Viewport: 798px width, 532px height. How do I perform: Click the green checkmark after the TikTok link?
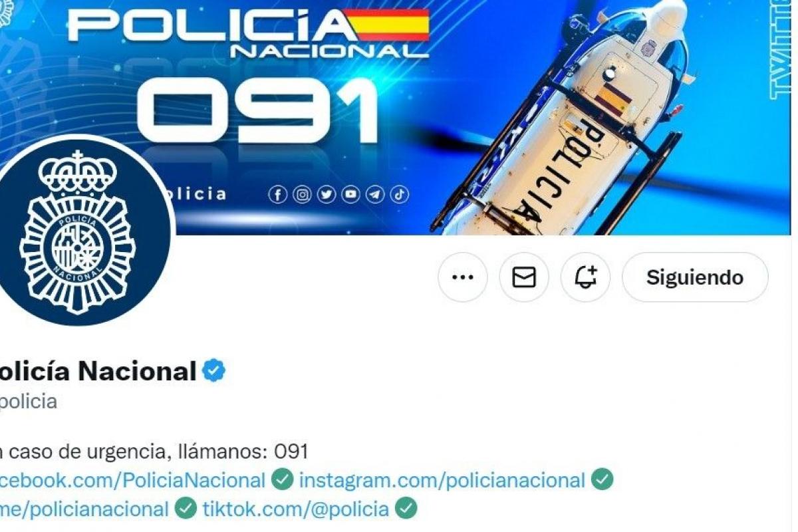coord(406,509)
